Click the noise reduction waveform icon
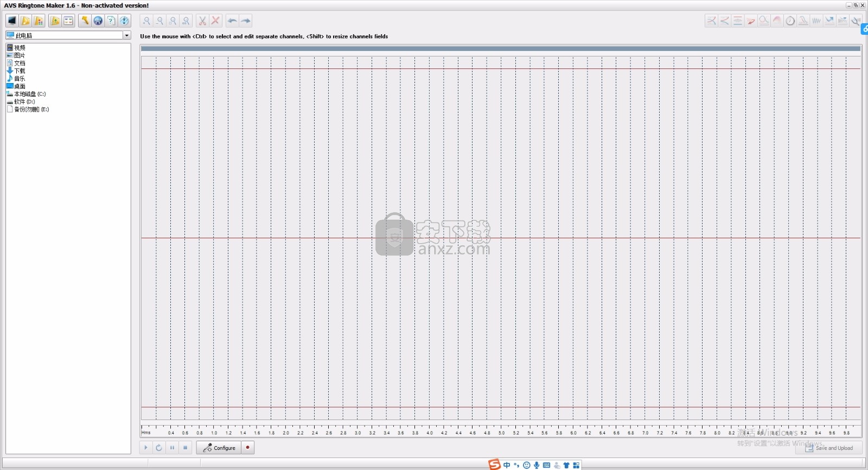Screen dimensions: 868x470 point(843,21)
